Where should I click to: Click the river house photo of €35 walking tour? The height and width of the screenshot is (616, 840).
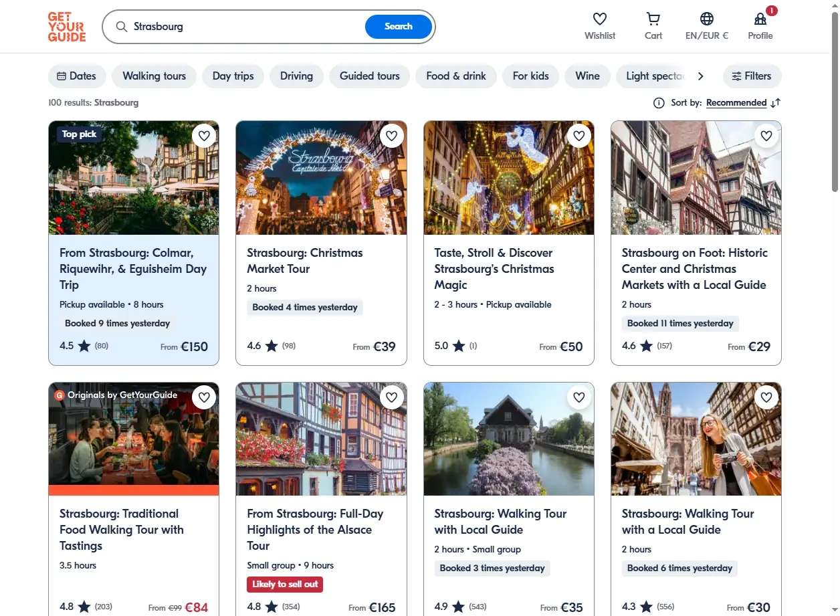509,439
